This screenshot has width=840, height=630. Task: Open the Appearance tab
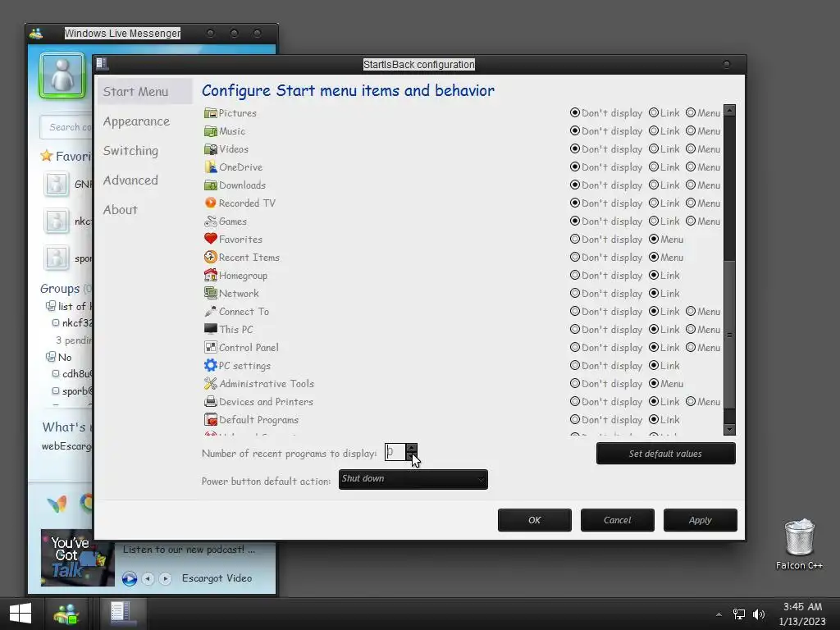coord(136,121)
